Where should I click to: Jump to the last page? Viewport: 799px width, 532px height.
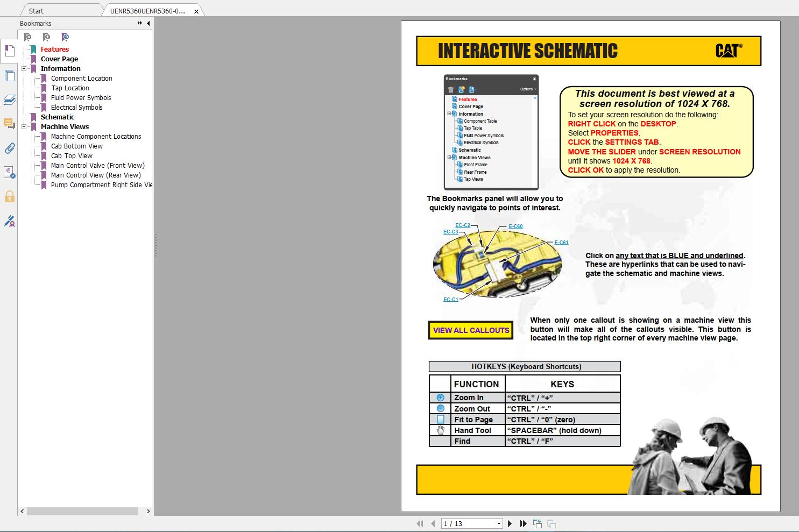click(523, 523)
